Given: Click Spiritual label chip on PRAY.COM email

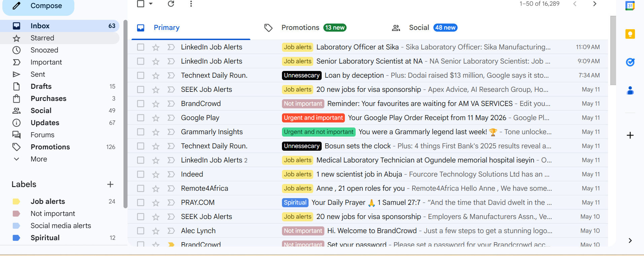Looking at the screenshot, I should pyautogui.click(x=295, y=203).
